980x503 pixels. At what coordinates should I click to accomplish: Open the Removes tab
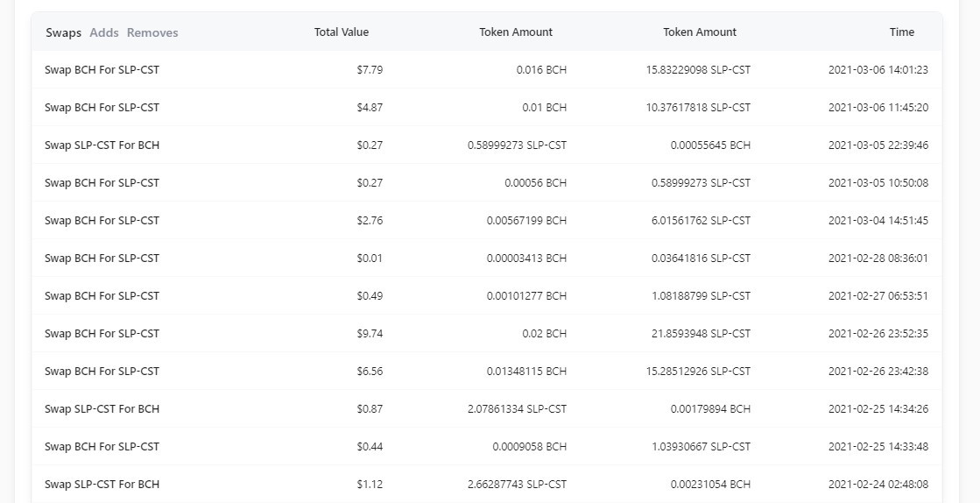pyautogui.click(x=152, y=32)
